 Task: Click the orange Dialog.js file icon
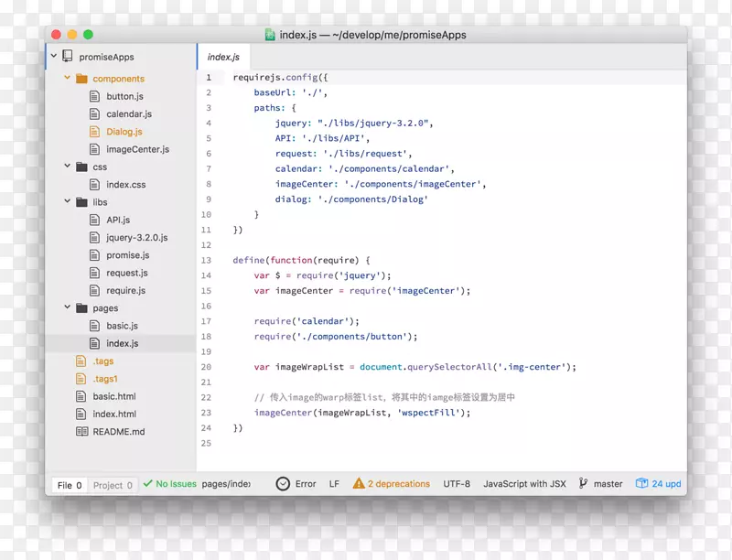96,131
